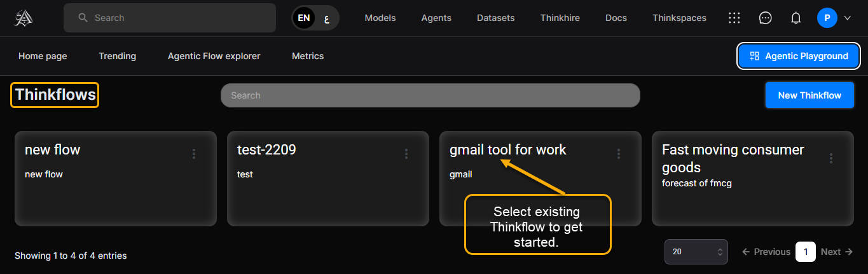Switch language toggle to Arabic
The image size is (868, 274).
pyautogui.click(x=327, y=18)
